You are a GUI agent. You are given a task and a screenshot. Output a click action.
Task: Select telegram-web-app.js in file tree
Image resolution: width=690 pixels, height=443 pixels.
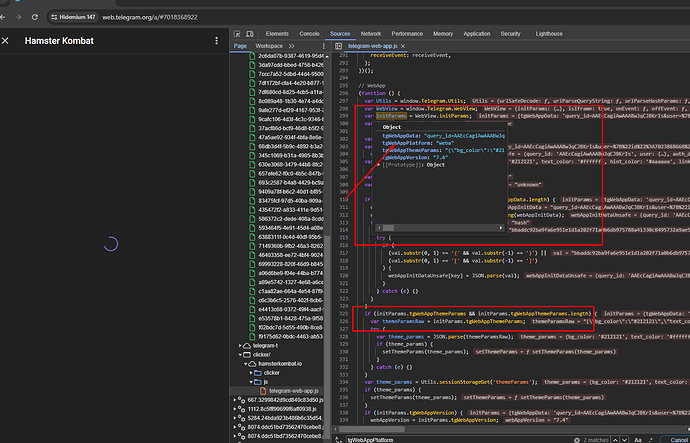point(294,391)
